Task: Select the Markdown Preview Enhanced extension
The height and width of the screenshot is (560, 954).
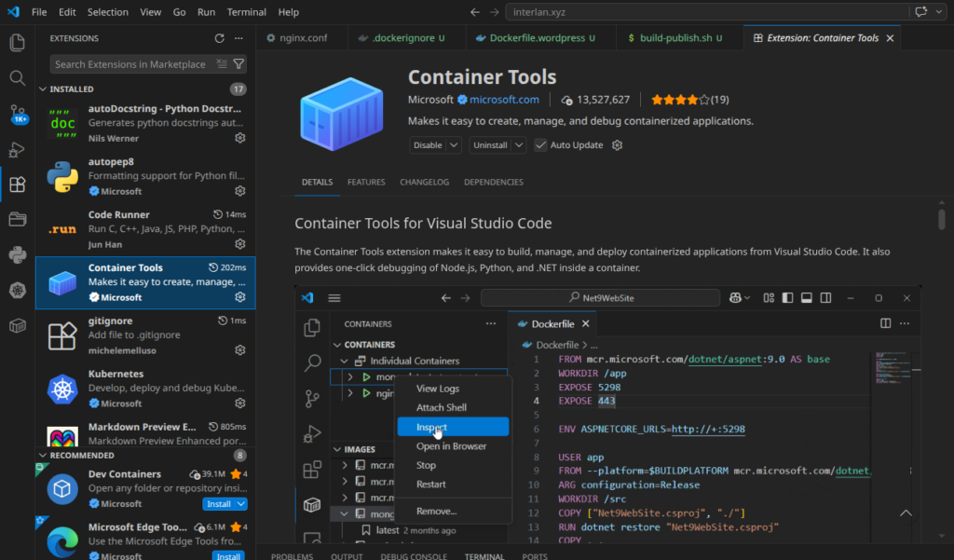Action: (145, 432)
